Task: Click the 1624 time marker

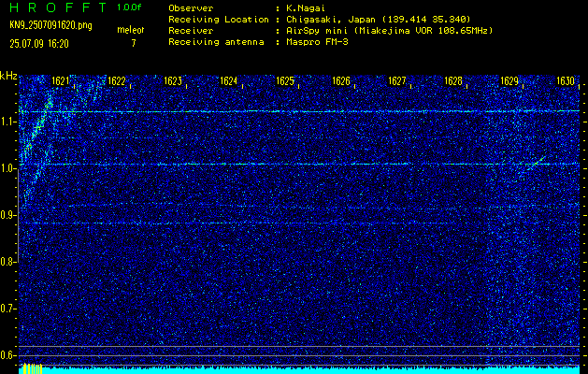Action: (x=228, y=81)
